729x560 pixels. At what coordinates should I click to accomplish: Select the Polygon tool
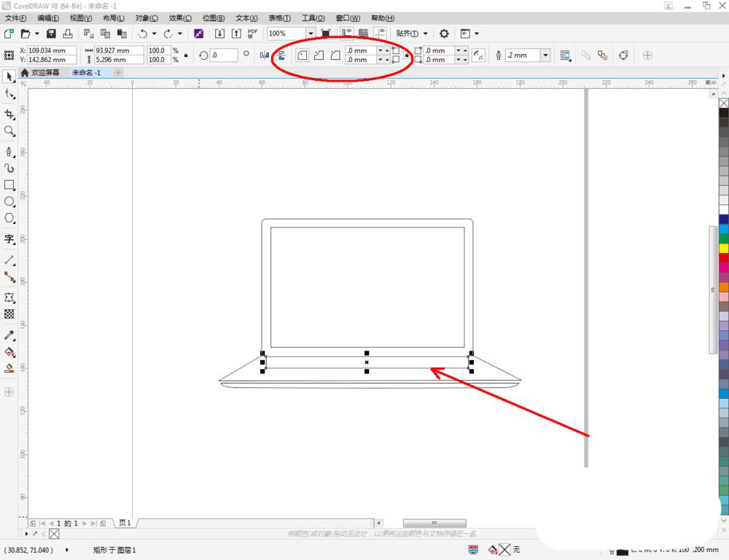9,218
